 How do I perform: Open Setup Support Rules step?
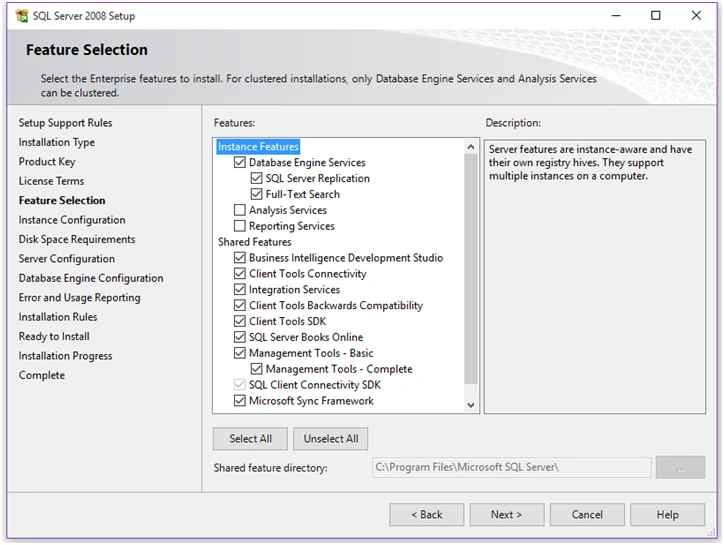click(x=65, y=123)
